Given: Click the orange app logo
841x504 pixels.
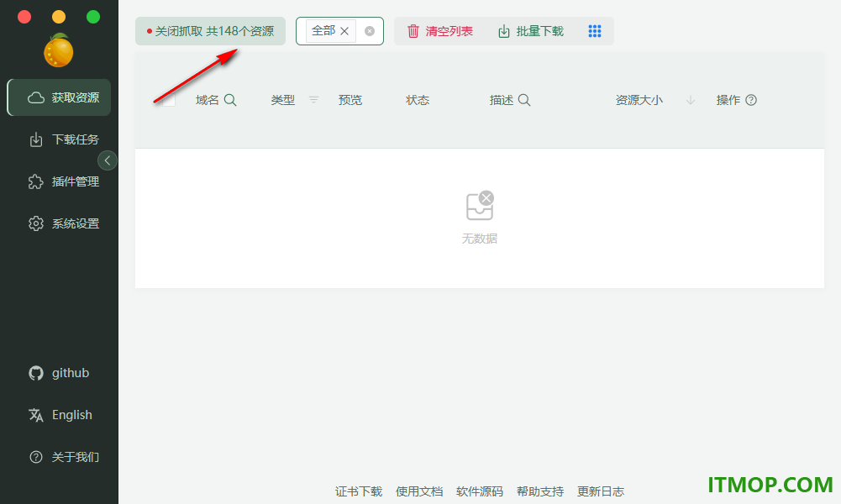Looking at the screenshot, I should [x=59, y=50].
